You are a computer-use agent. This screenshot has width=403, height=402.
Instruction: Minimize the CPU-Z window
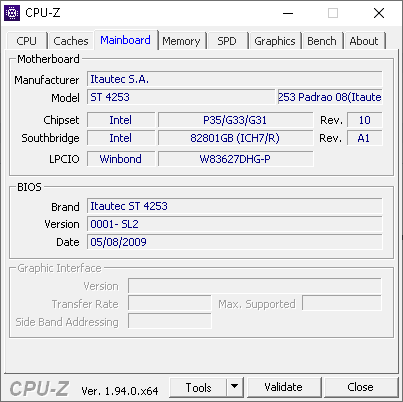point(288,13)
